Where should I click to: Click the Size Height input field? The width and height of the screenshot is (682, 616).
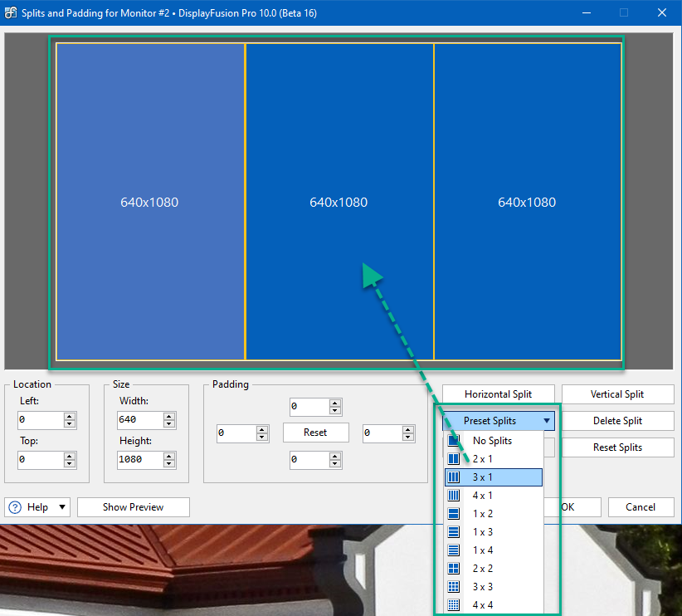[140, 460]
